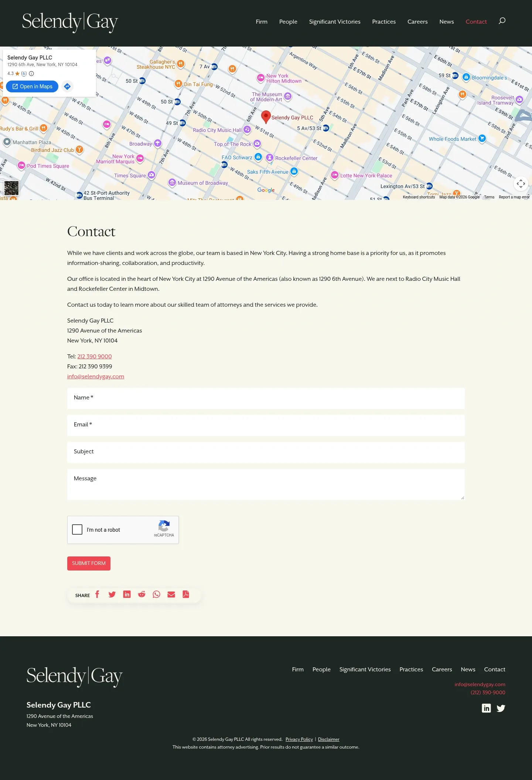Open News in header navigation
The width and height of the screenshot is (532, 780).
point(447,22)
